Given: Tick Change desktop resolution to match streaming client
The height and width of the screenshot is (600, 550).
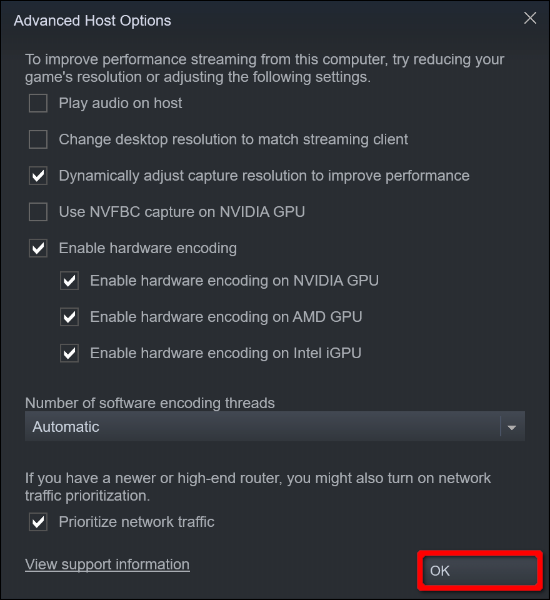Looking at the screenshot, I should coord(38,139).
